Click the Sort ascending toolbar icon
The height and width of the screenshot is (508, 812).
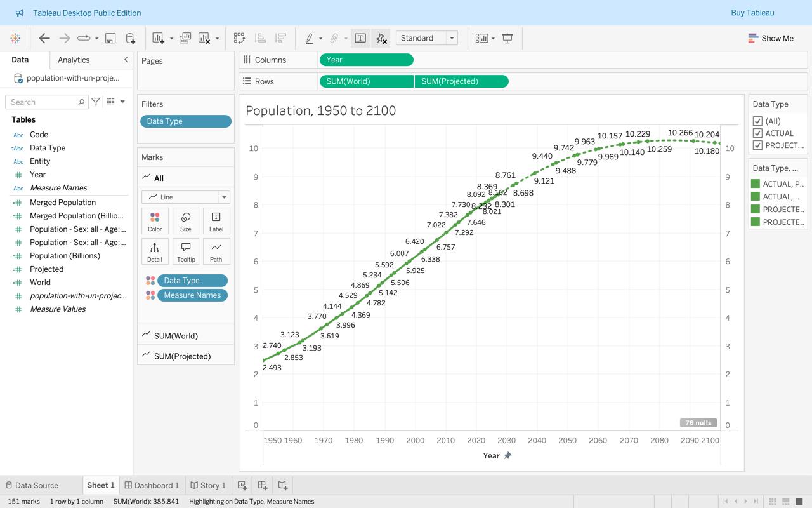[260, 38]
